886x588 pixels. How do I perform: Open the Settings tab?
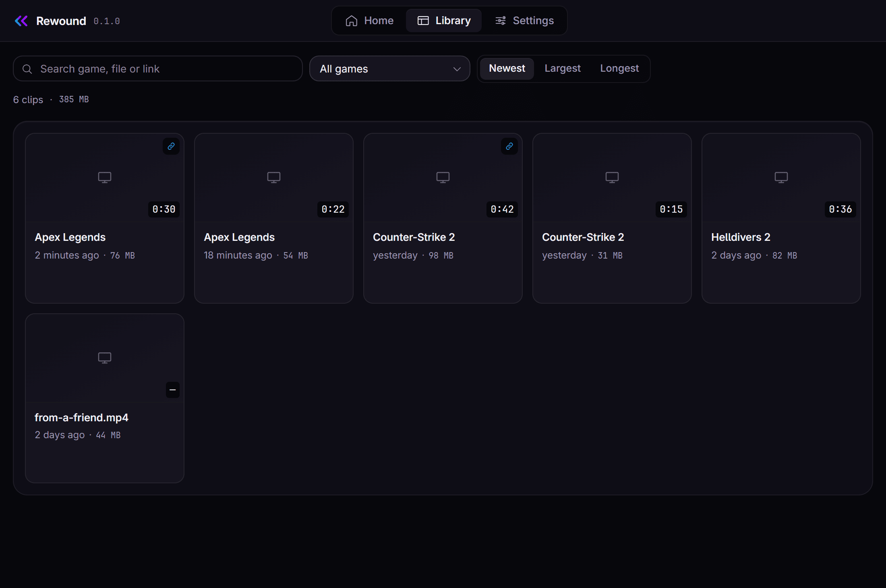click(524, 21)
